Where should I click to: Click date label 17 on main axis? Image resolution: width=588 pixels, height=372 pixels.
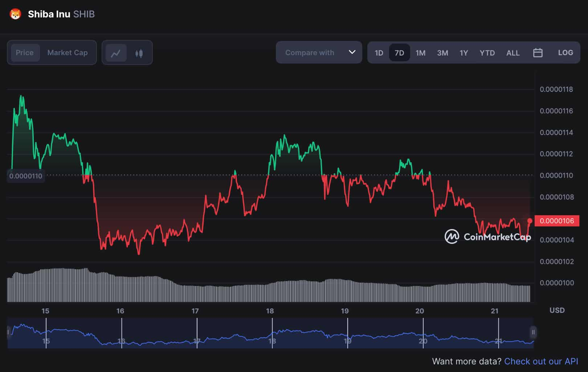(x=195, y=311)
